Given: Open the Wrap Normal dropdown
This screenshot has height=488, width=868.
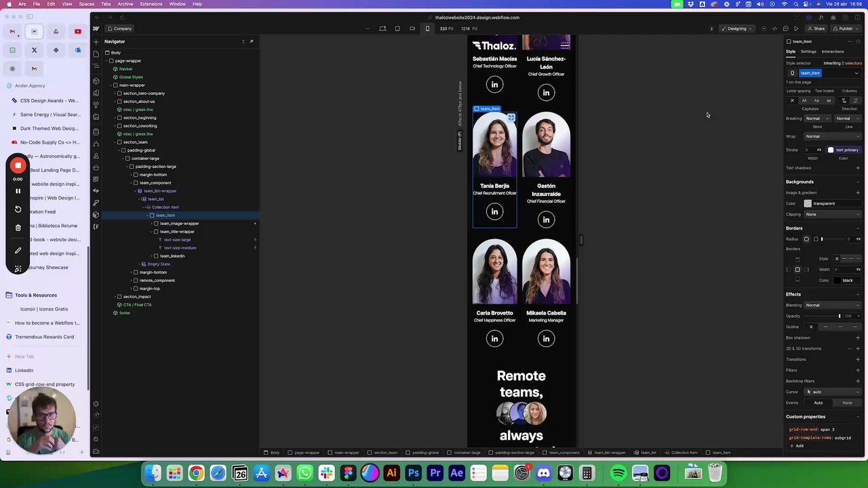Looking at the screenshot, I should 832,136.
